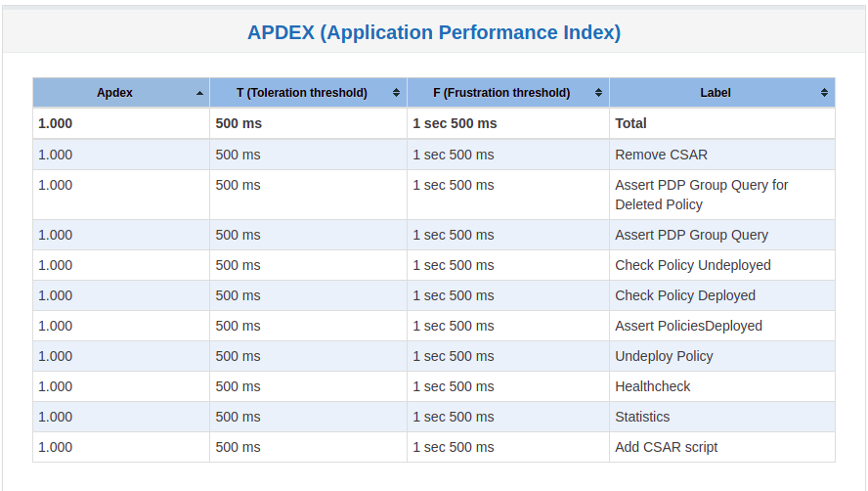The width and height of the screenshot is (868, 491).
Task: Sort by F (Frustration threshold) header
Action: (501, 93)
